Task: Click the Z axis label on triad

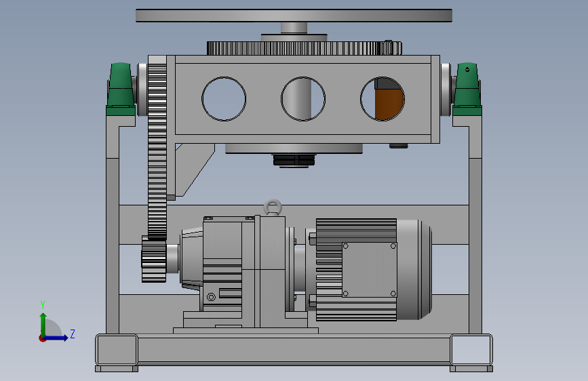Action: 73,334
